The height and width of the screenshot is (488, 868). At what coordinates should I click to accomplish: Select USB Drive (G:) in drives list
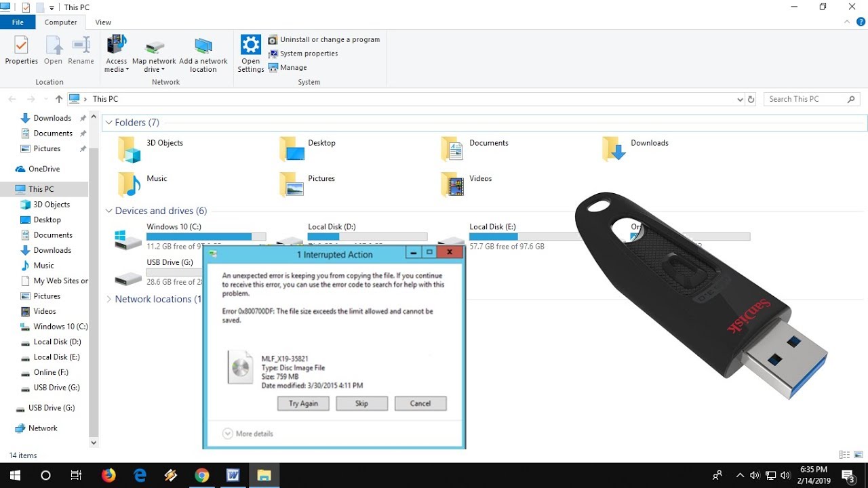(159, 272)
